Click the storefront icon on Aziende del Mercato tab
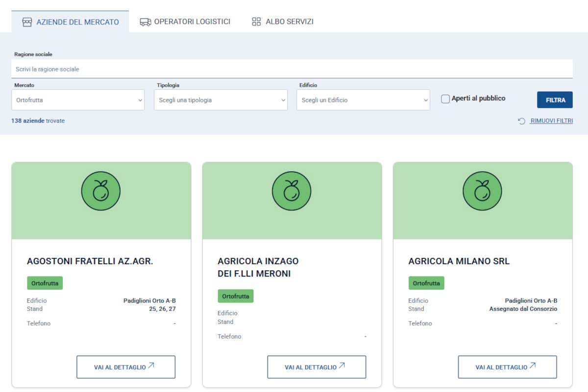The height and width of the screenshot is (392, 588). pyautogui.click(x=26, y=22)
